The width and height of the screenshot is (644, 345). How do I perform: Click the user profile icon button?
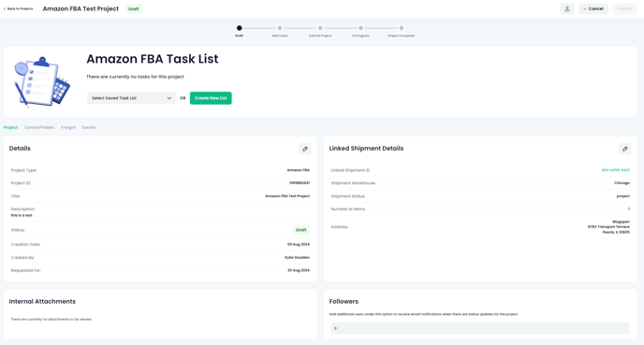click(x=567, y=8)
